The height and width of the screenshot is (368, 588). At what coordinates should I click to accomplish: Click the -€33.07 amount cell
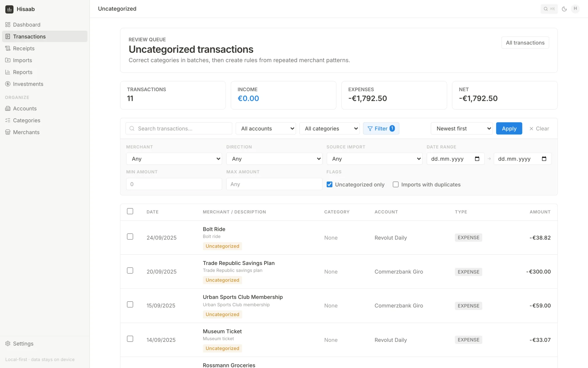(540, 340)
